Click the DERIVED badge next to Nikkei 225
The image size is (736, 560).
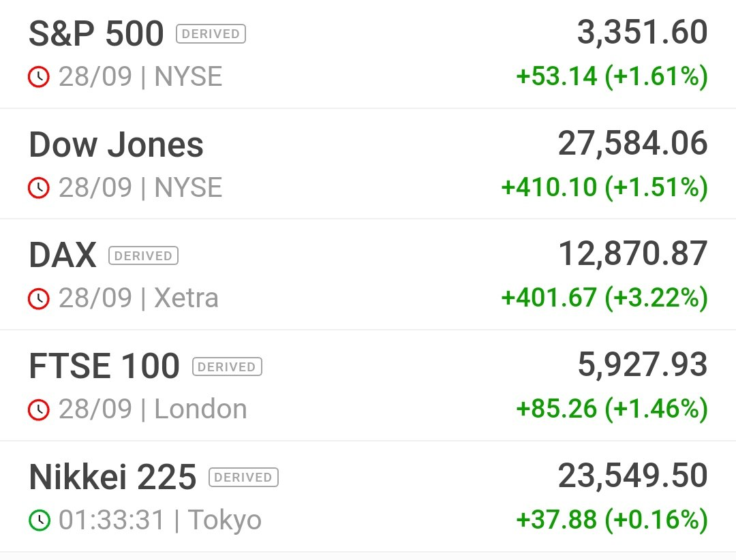243,478
